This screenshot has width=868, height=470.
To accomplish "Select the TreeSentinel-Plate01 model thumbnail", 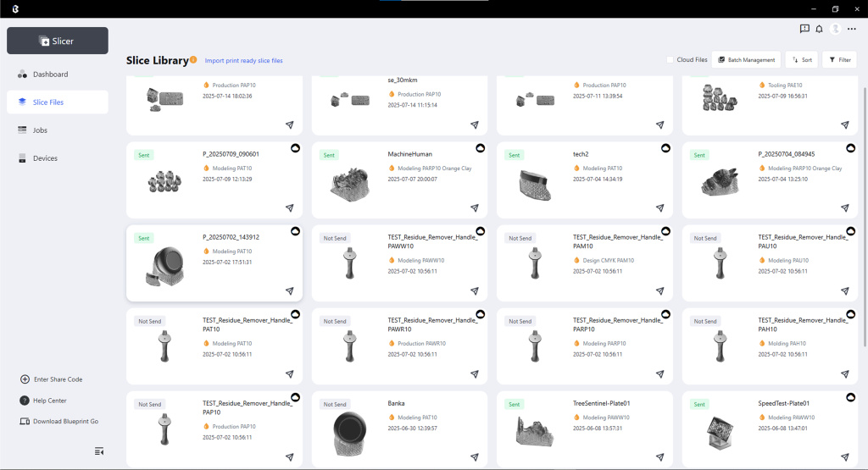I will (x=534, y=430).
